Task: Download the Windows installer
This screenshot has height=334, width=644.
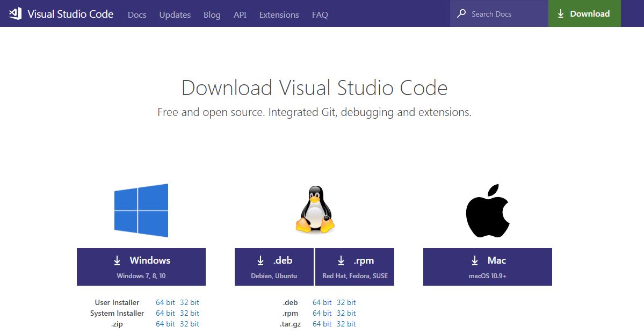Action: pos(141,267)
